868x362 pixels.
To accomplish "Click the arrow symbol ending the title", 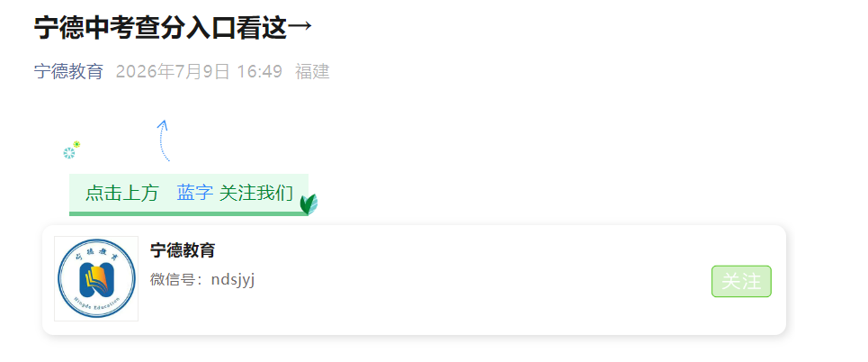I will [x=300, y=27].
